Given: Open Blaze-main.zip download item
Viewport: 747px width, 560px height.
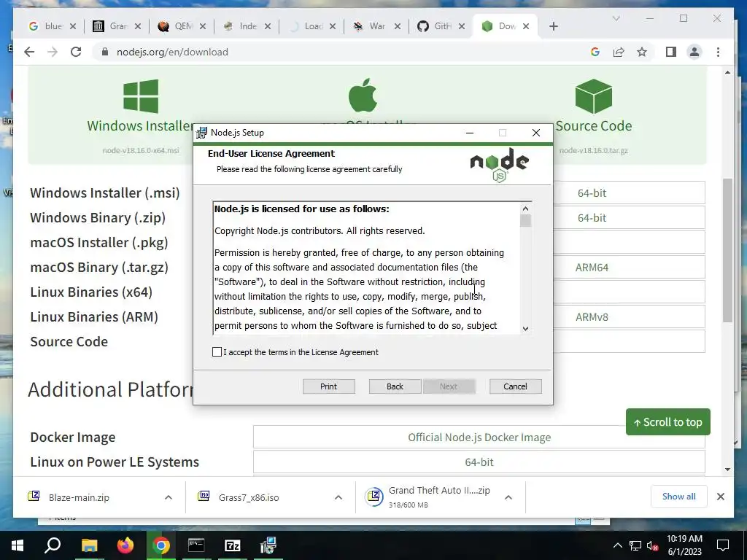Looking at the screenshot, I should click(79, 497).
